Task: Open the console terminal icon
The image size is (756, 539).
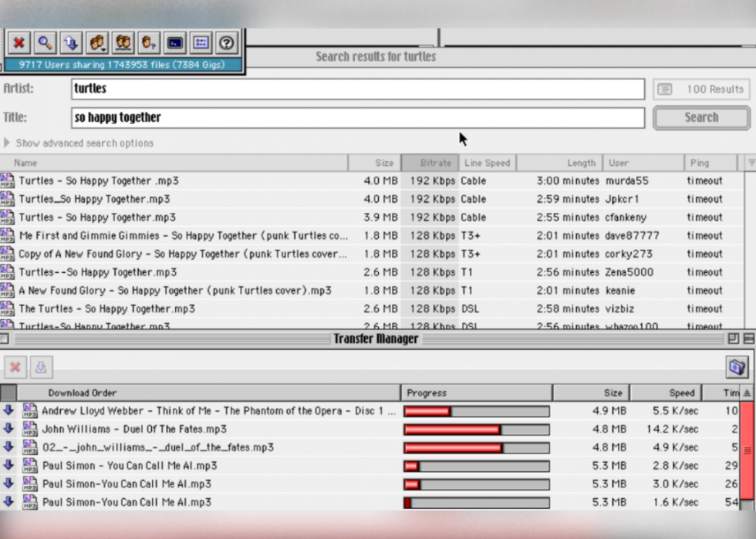Action: coord(175,43)
